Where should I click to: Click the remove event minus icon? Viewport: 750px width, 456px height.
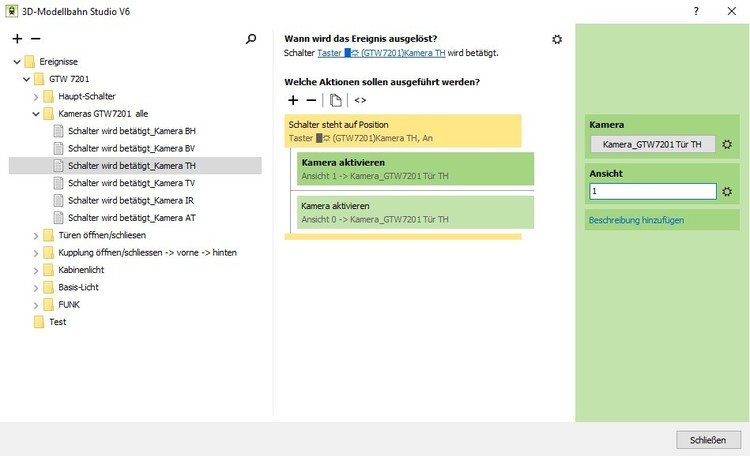click(35, 39)
